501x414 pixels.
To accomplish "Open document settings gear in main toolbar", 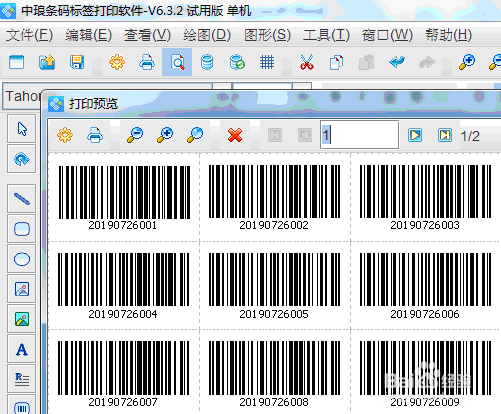I will pyautogui.click(x=117, y=62).
